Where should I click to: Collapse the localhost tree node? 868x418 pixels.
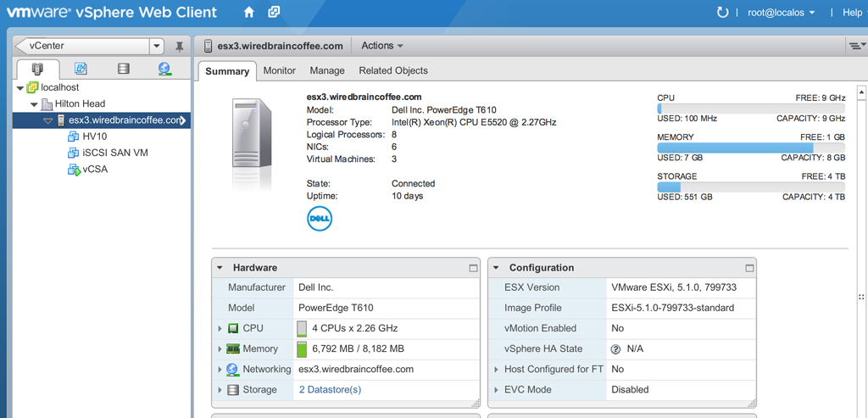tap(20, 87)
